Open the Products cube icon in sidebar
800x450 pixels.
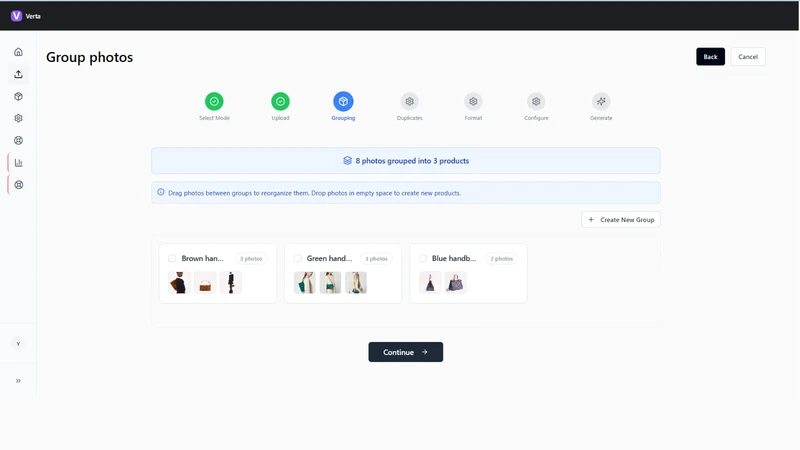point(18,96)
